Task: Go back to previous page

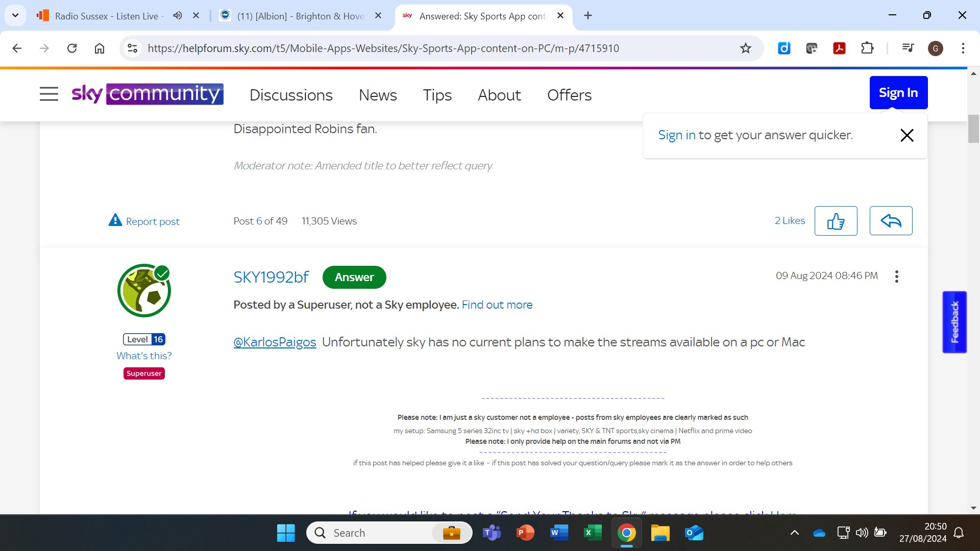Action: click(x=17, y=48)
